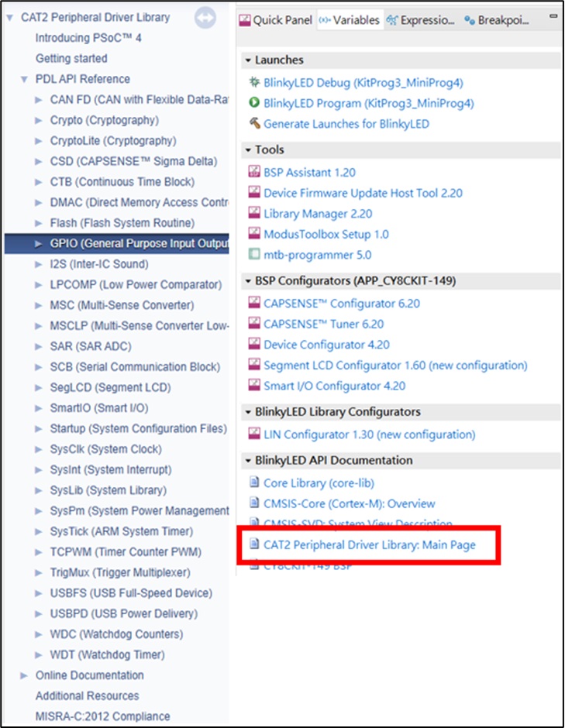The image size is (565, 728).
Task: Select MISRA-C:2012 Compliance page
Action: point(102,716)
